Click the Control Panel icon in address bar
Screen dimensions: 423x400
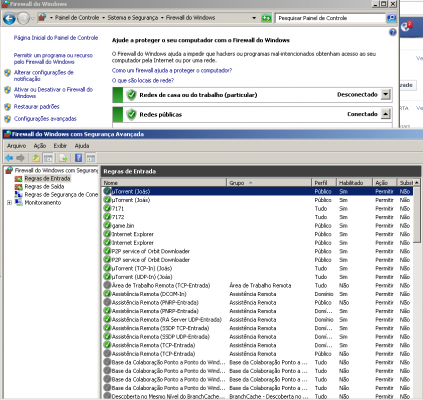click(x=42, y=17)
